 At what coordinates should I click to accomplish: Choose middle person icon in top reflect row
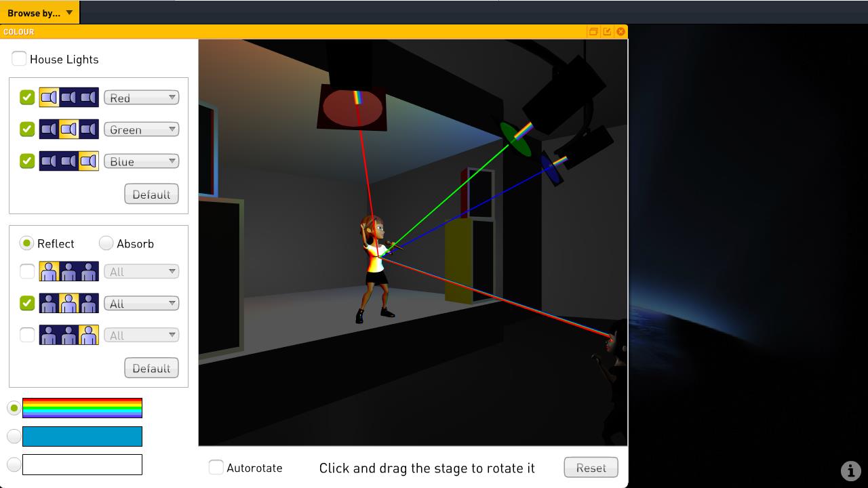pyautogui.click(x=68, y=272)
